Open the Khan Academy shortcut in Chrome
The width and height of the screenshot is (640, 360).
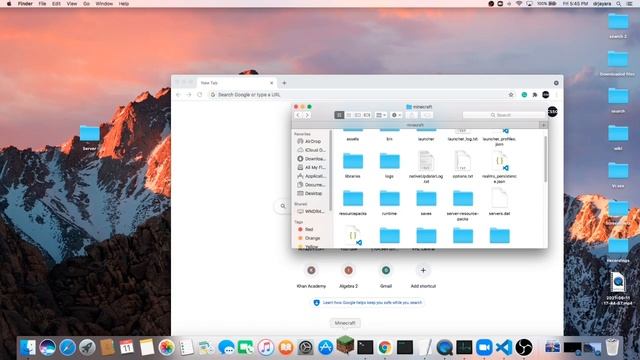tap(311, 276)
